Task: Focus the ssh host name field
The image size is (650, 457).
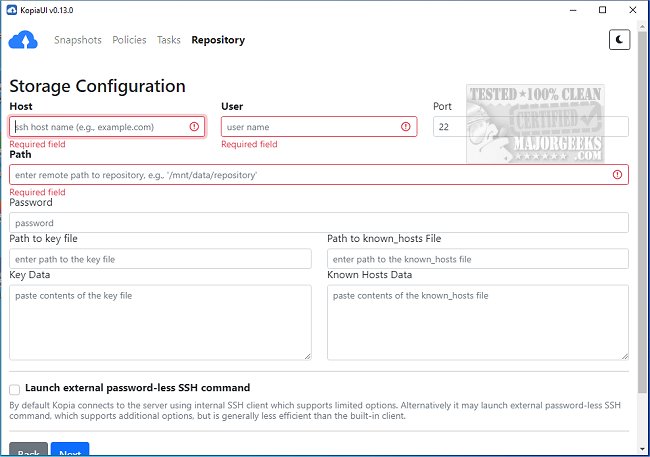Action: (x=100, y=127)
